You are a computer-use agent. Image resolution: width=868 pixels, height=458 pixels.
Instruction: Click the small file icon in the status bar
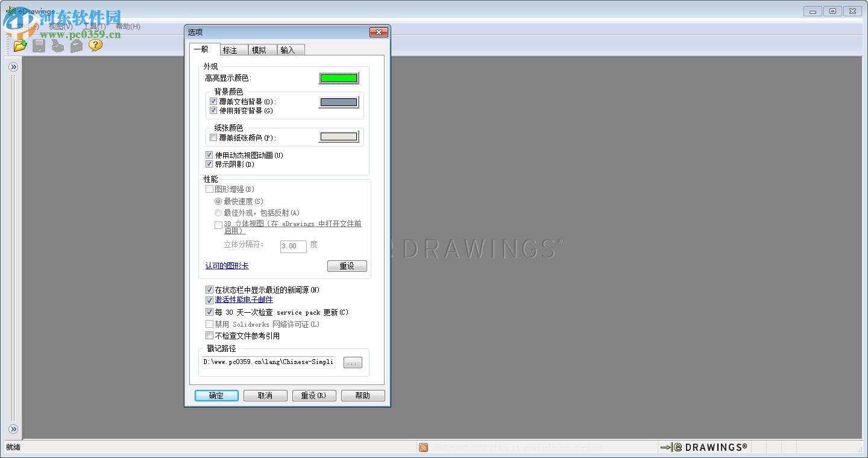(423, 447)
